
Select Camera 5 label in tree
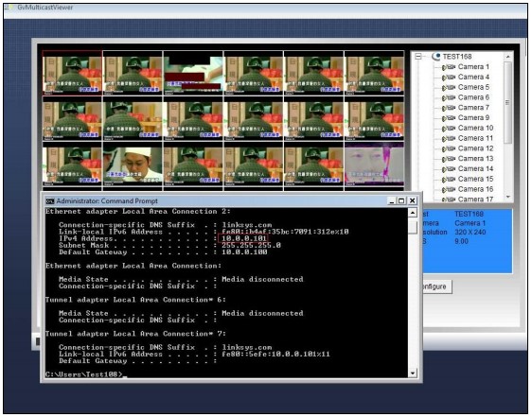click(473, 87)
